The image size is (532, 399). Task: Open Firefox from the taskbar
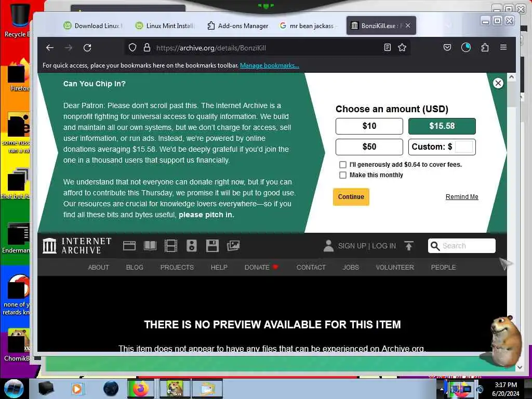140,389
